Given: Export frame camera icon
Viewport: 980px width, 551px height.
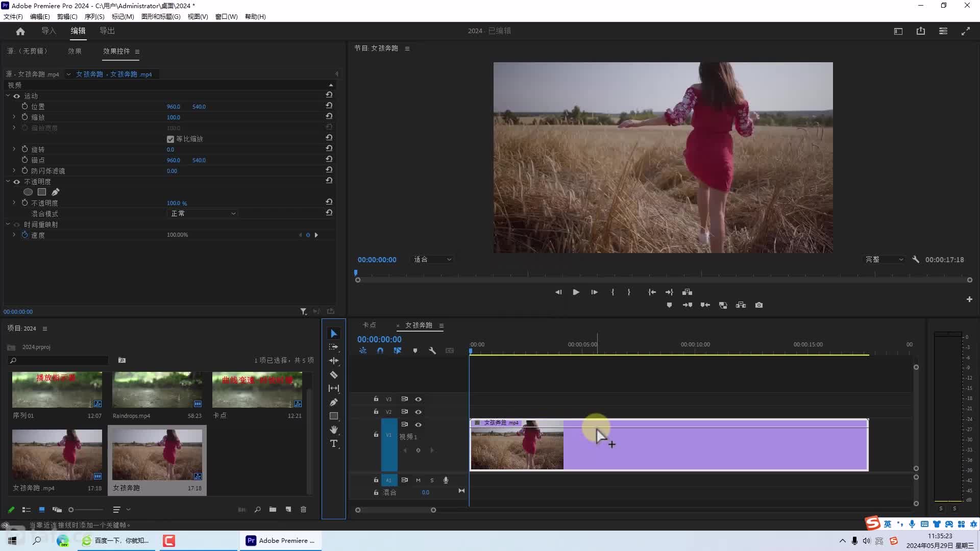Looking at the screenshot, I should (x=759, y=305).
